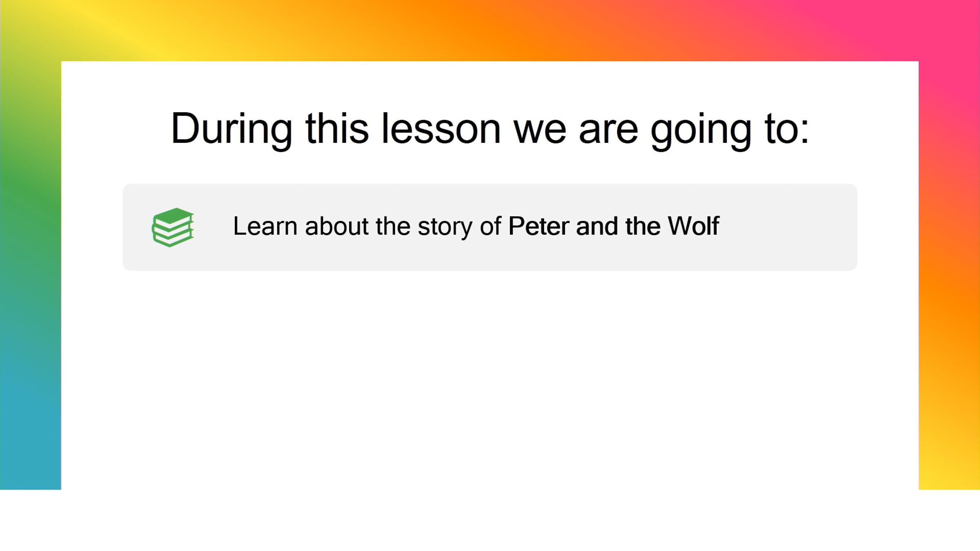
Task: Click the word "and" in the objective
Action: [597, 226]
